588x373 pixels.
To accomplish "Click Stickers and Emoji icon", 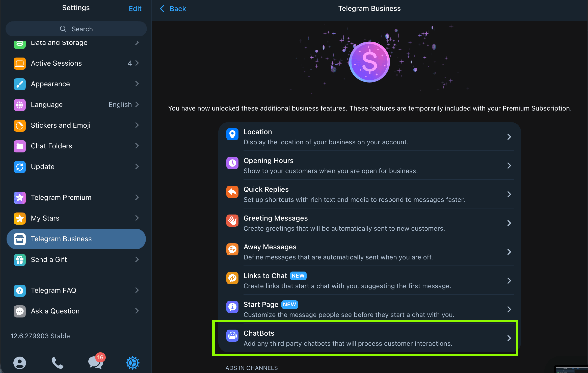I will coord(20,125).
